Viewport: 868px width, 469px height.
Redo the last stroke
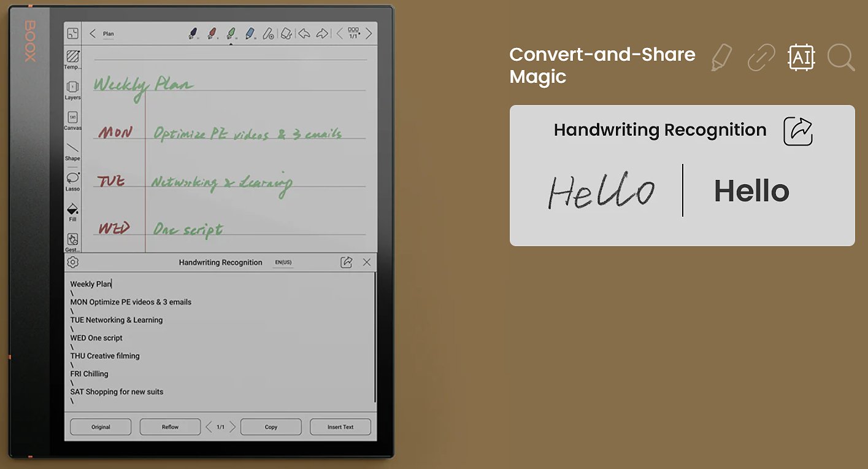tap(322, 34)
